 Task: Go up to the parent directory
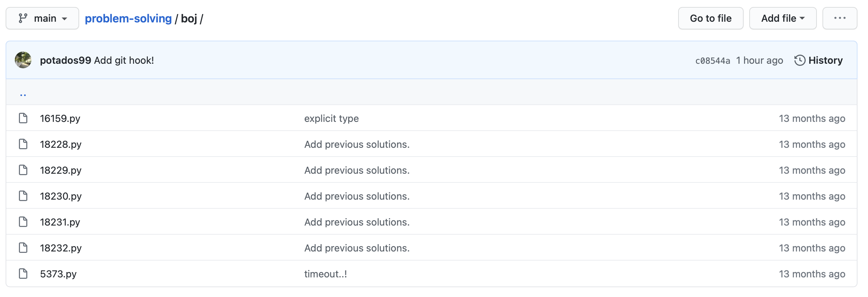coord(23,95)
